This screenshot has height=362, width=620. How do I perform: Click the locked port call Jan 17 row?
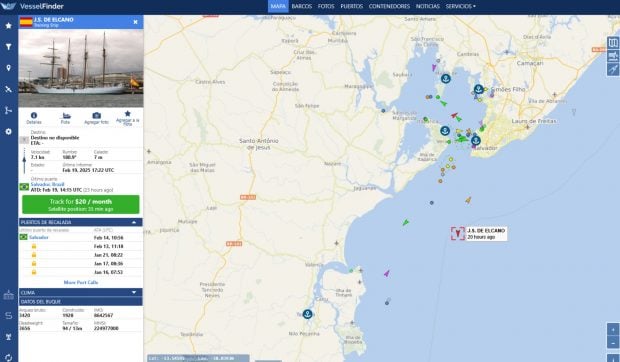81,264
